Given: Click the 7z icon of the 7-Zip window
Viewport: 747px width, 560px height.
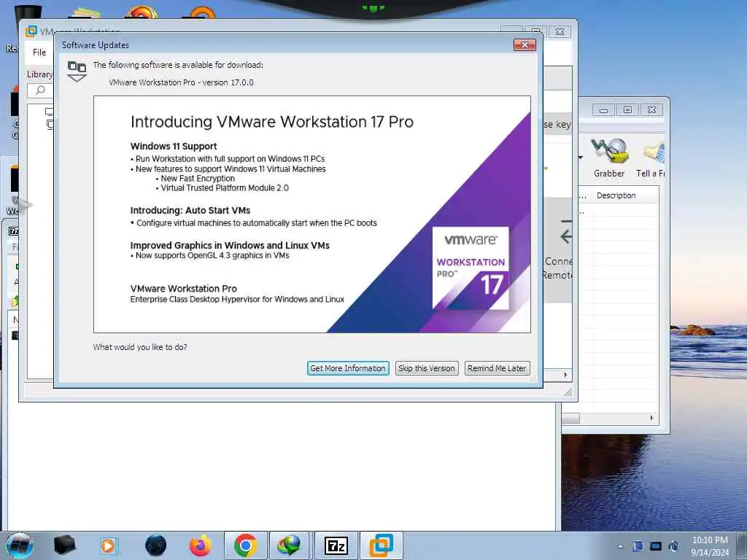Looking at the screenshot, I should [x=14, y=231].
